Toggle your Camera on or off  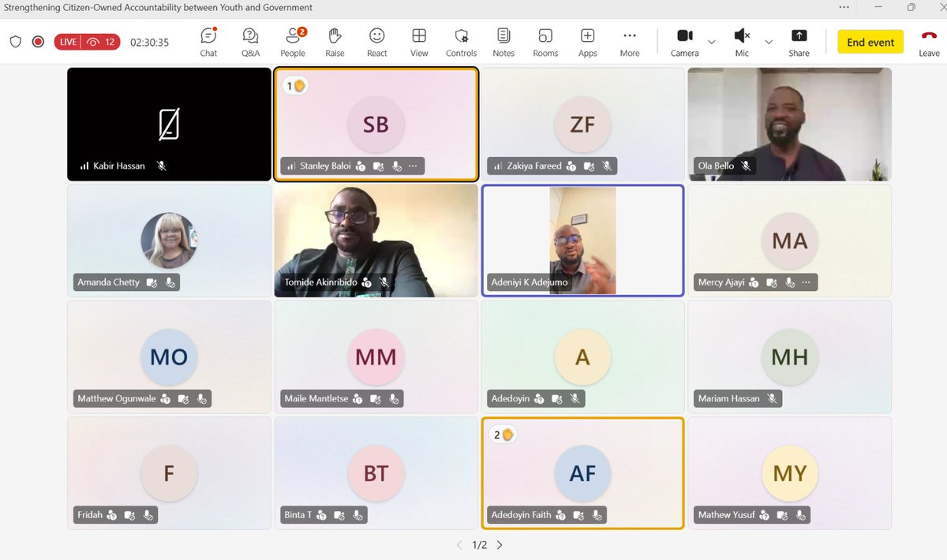[684, 42]
